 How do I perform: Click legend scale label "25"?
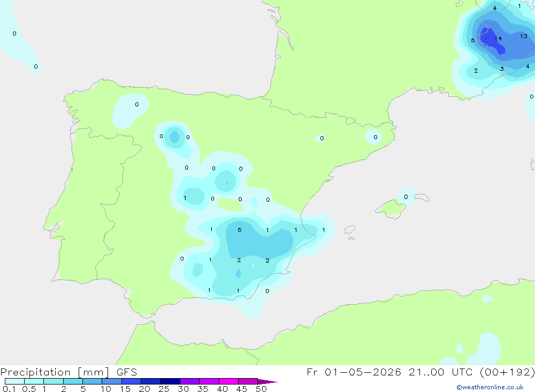pos(164,389)
